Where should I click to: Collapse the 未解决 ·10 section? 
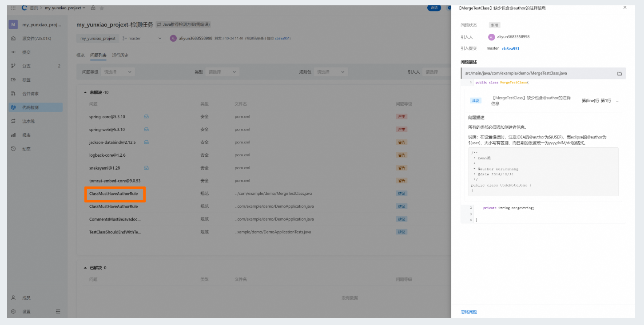pyautogui.click(x=85, y=92)
